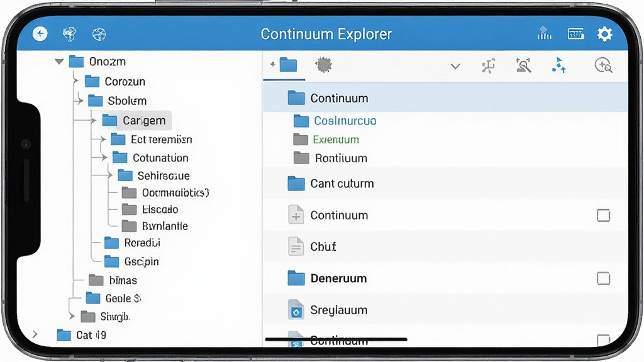Click the node branch toolbar icon
The height and width of the screenshot is (362, 644).
(x=488, y=65)
